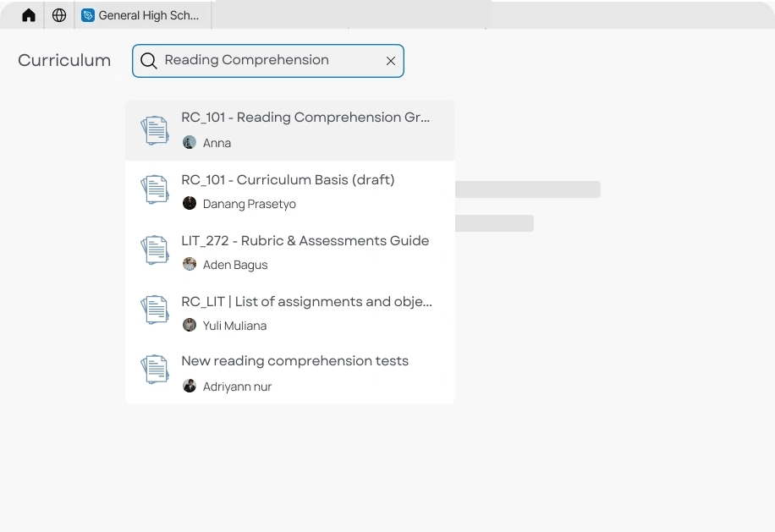Click the globe icon in tab bar
This screenshot has width=775, height=532.
59,15
